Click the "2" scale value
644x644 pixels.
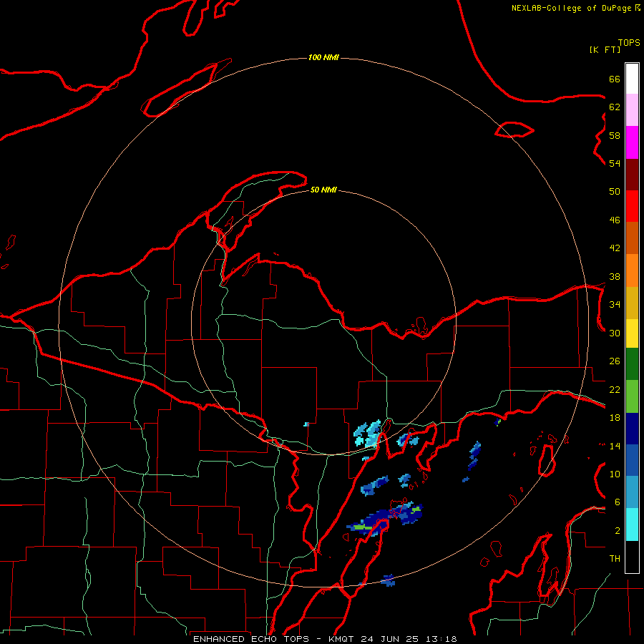point(618,531)
